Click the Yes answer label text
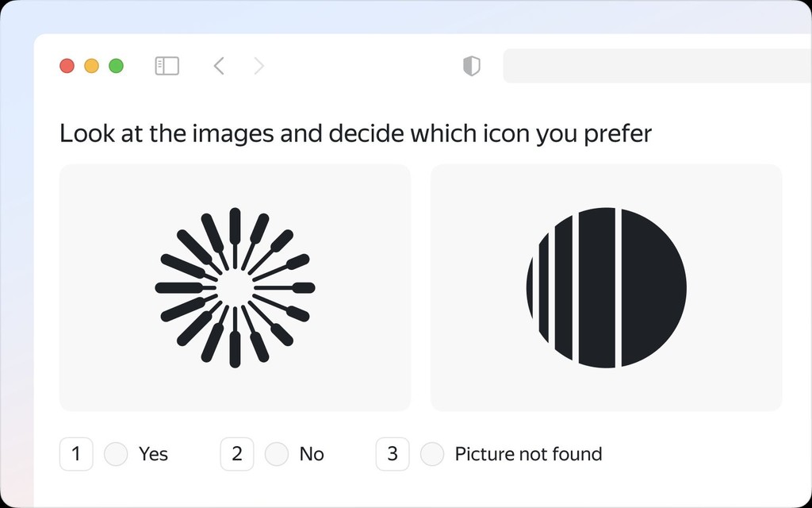The width and height of the screenshot is (812, 508). coord(153,454)
